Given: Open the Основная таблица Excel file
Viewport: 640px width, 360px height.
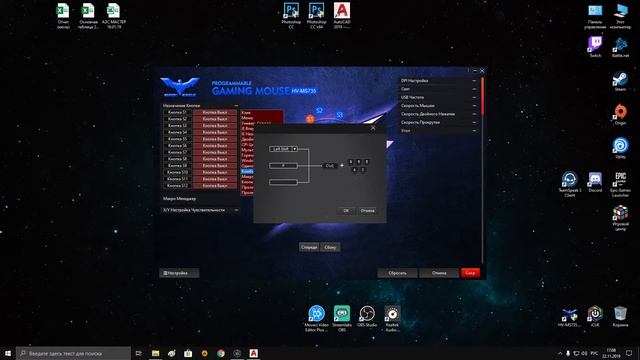Looking at the screenshot, I should pos(88,16).
